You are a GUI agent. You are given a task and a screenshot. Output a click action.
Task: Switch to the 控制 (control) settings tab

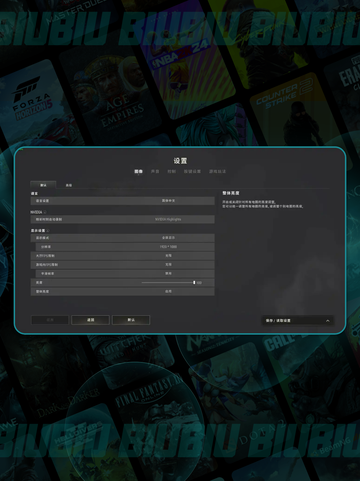pyautogui.click(x=172, y=171)
